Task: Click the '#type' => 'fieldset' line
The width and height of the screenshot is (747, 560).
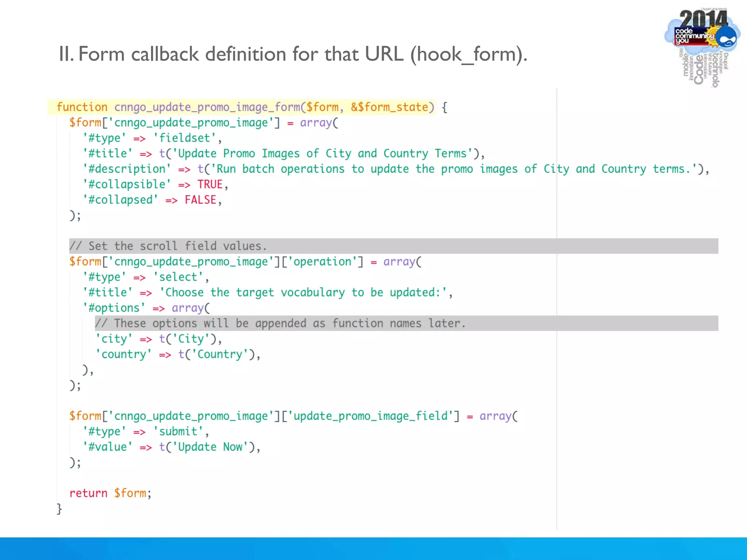Action: point(152,138)
